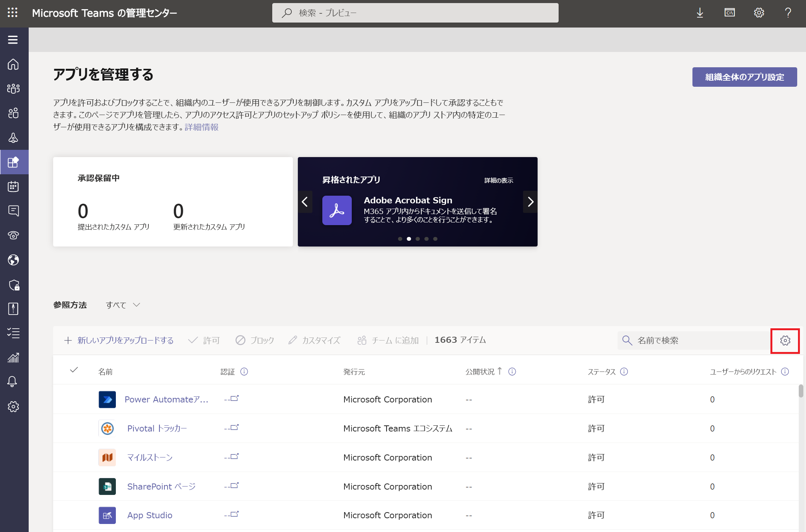Sort table by 発行元 column header
806x532 pixels.
(354, 372)
